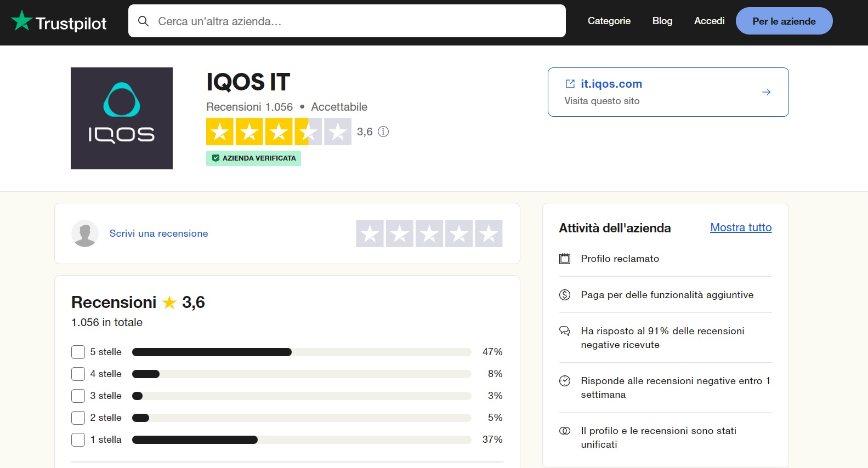This screenshot has height=468, width=868.
Task: Click the 2 stelle 5% rating bar
Action: [x=302, y=418]
